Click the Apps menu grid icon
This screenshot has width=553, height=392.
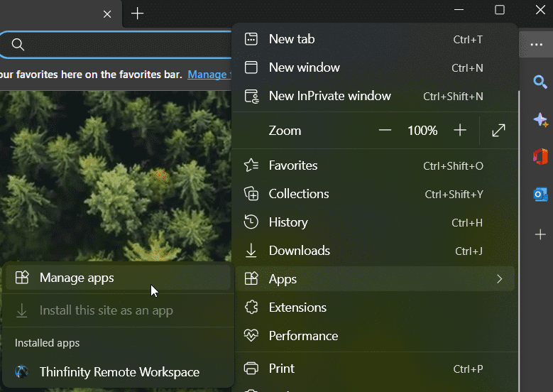pyautogui.click(x=251, y=279)
